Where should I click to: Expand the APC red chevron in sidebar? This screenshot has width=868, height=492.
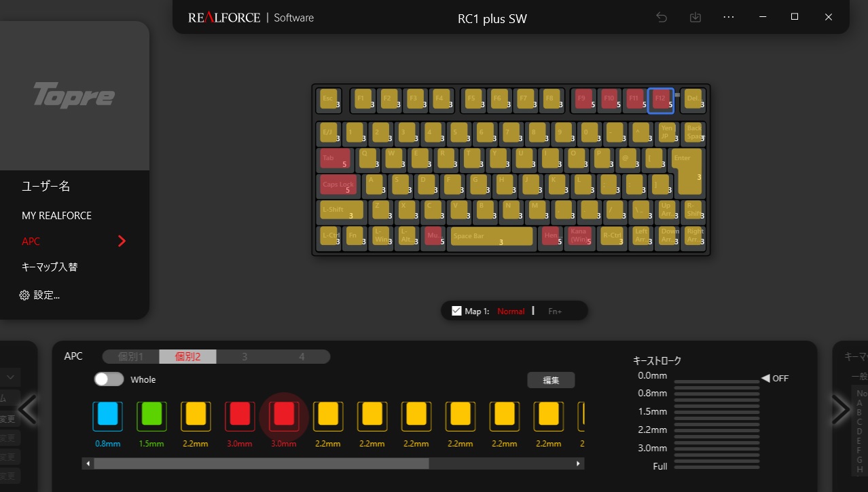[x=122, y=241]
